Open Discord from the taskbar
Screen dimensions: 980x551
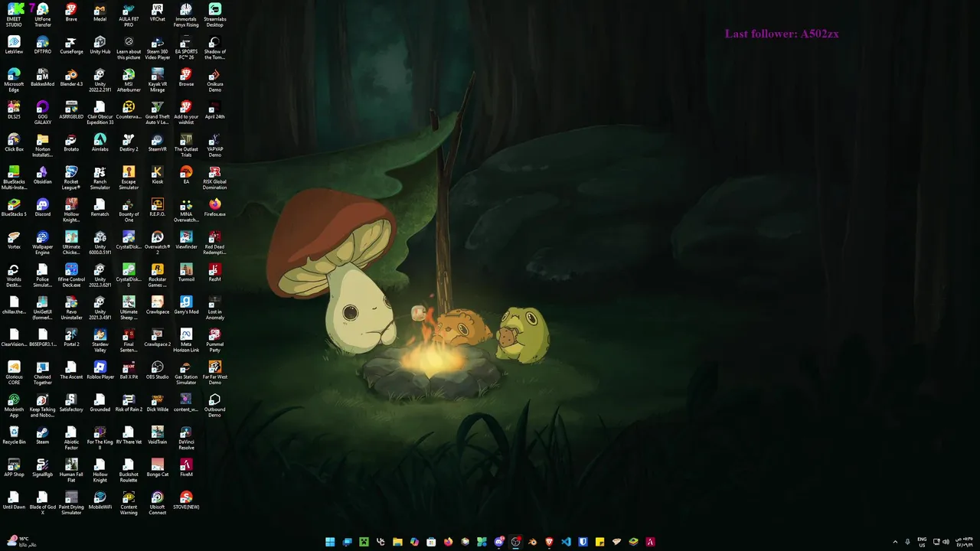[499, 542]
